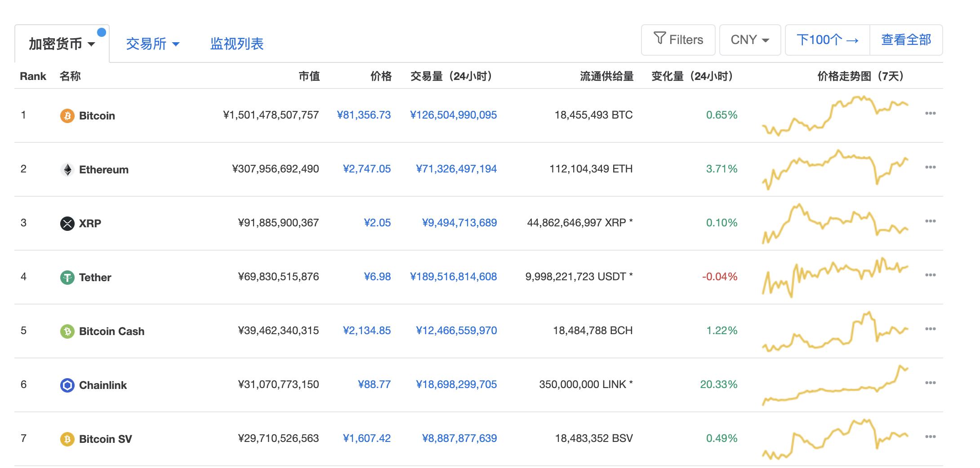Go to 下100个 next page

[x=828, y=40]
